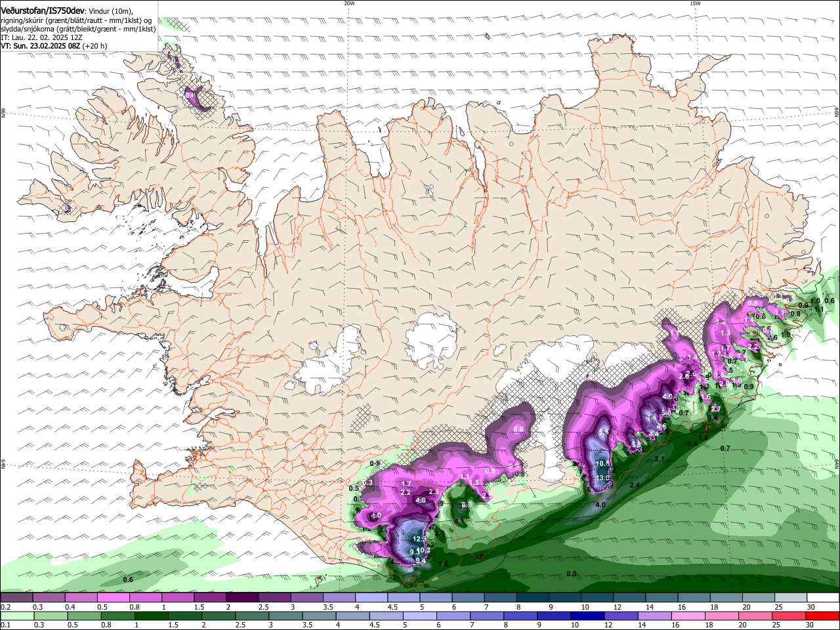Click the 2.1 rain value on coast
This screenshot has height=630, width=840.
pos(660,459)
